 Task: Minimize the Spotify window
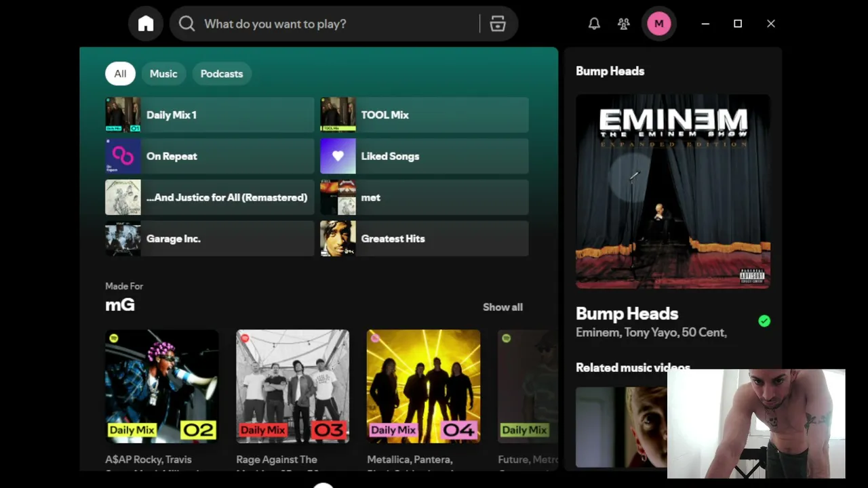coord(705,24)
